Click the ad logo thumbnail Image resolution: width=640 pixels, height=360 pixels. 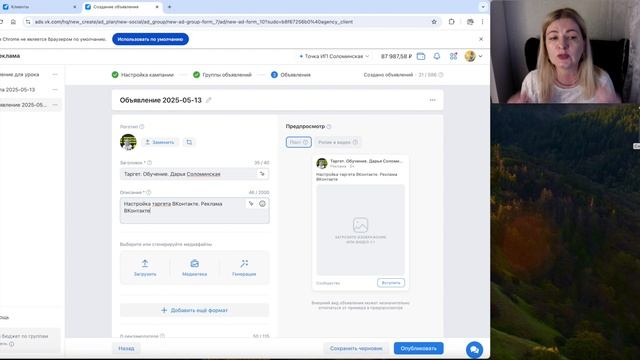coord(128,142)
